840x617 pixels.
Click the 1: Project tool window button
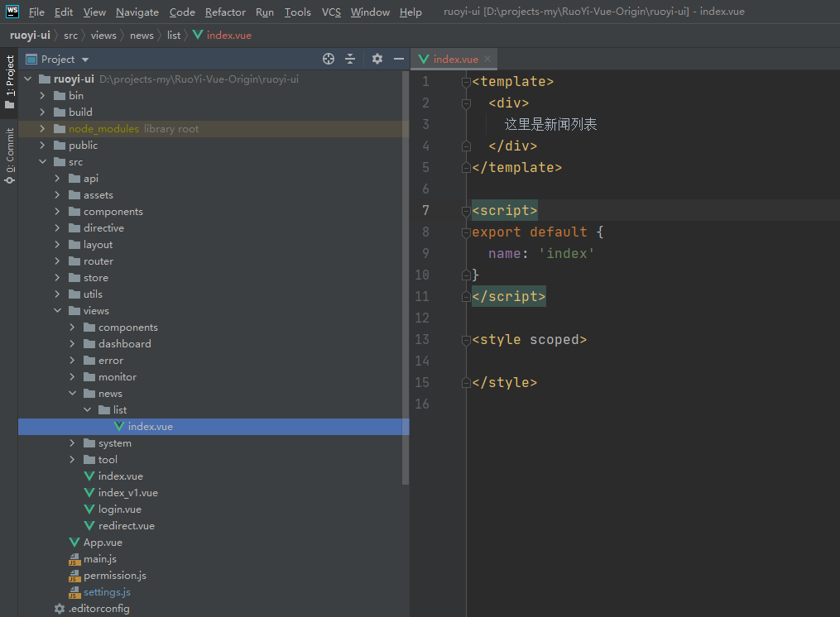pyautogui.click(x=10, y=81)
